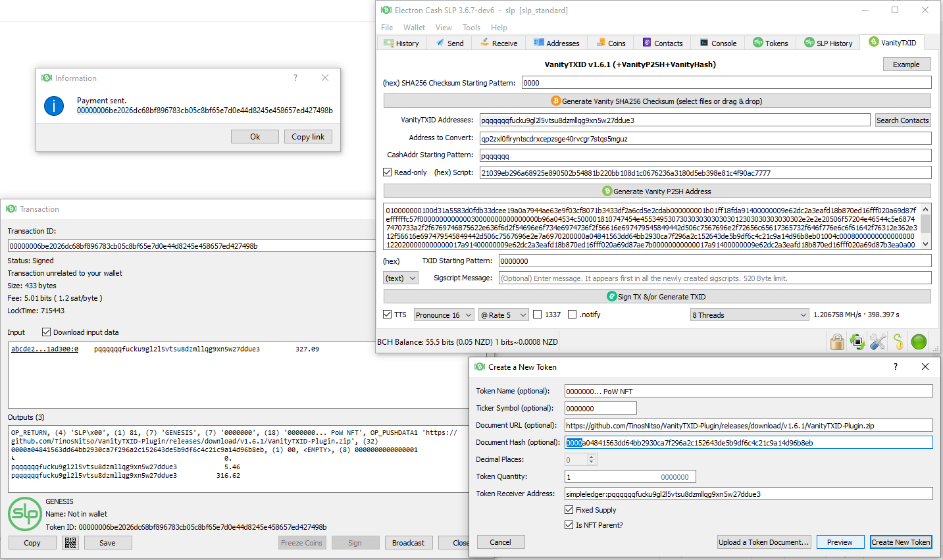Image resolution: width=943 pixels, height=560 pixels.
Task: Open the View menu
Action: tap(444, 27)
